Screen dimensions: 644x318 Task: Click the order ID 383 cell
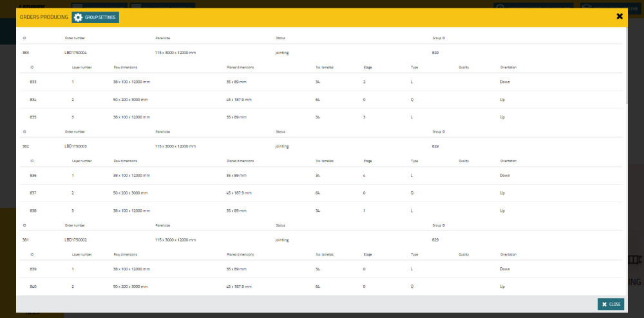[x=26, y=52]
